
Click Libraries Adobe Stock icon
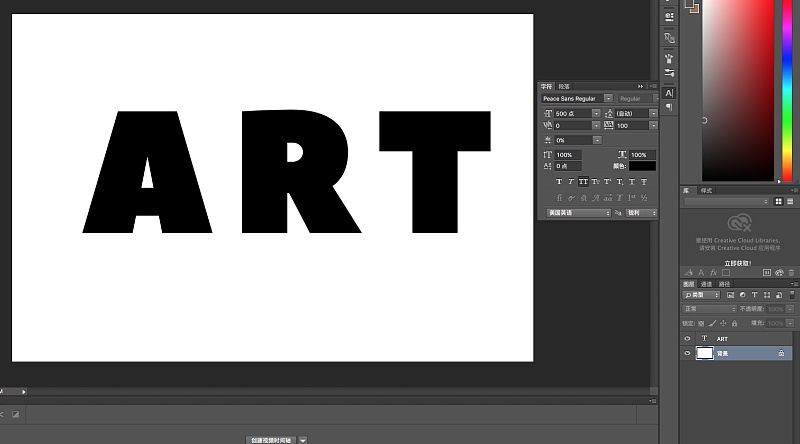(x=767, y=273)
